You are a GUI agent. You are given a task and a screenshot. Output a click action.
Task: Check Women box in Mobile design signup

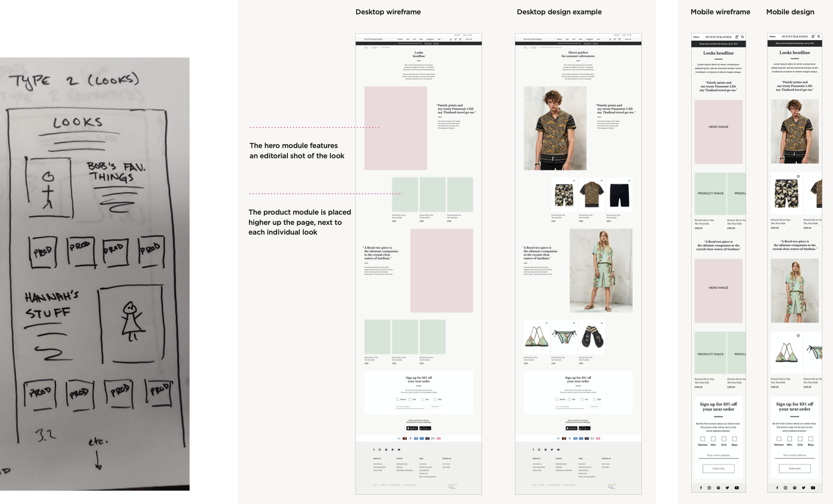pos(779,439)
